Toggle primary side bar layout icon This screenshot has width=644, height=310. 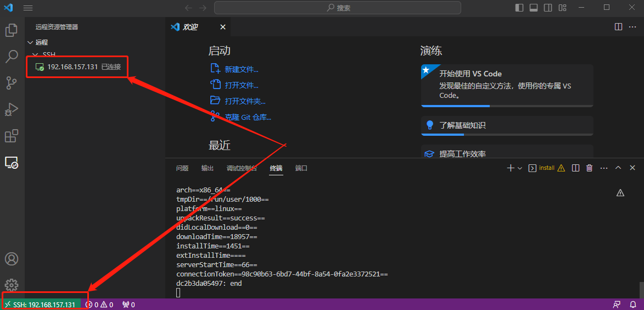tap(519, 8)
